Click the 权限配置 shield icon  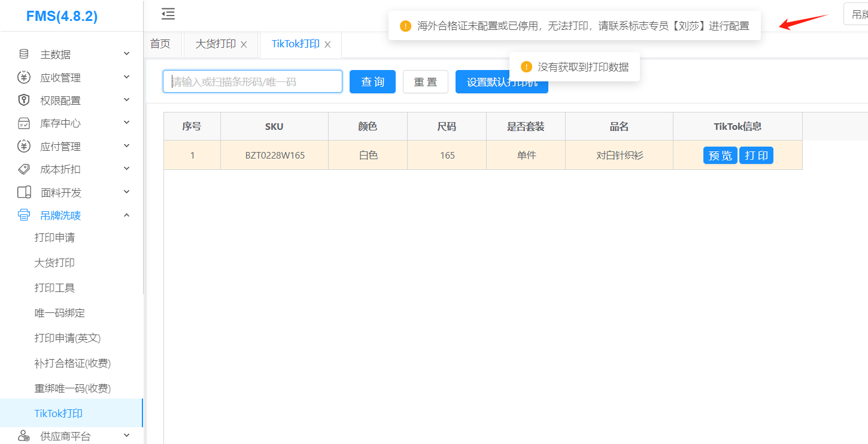(x=24, y=100)
